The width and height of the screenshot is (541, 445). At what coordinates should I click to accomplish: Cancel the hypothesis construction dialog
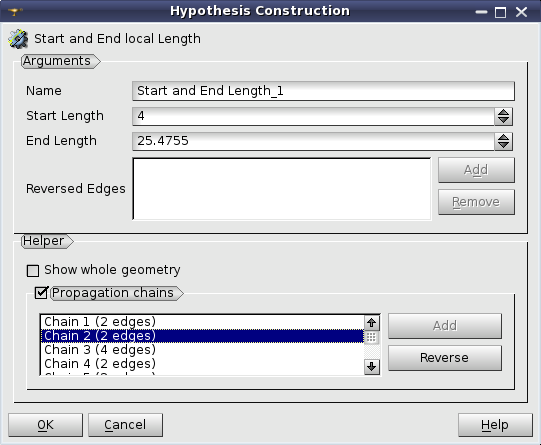pos(125,425)
